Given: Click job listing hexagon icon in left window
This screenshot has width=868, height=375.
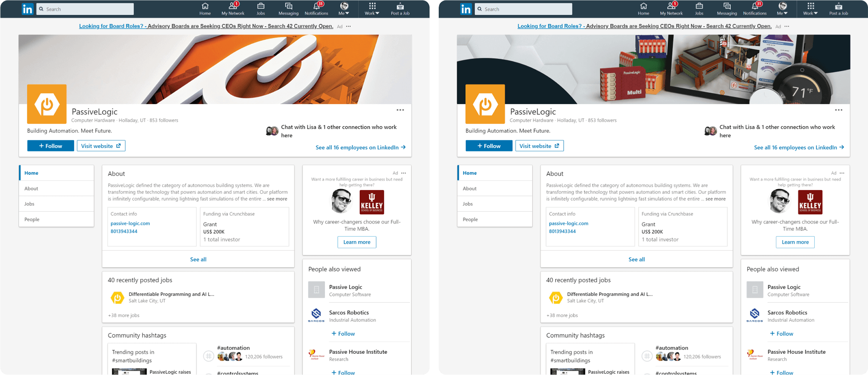Looking at the screenshot, I should click(118, 298).
